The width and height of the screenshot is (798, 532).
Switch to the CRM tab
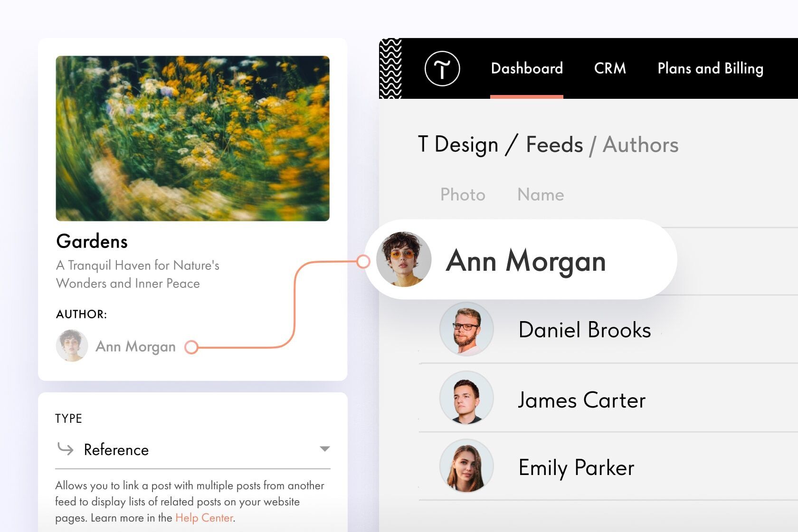tap(610, 68)
